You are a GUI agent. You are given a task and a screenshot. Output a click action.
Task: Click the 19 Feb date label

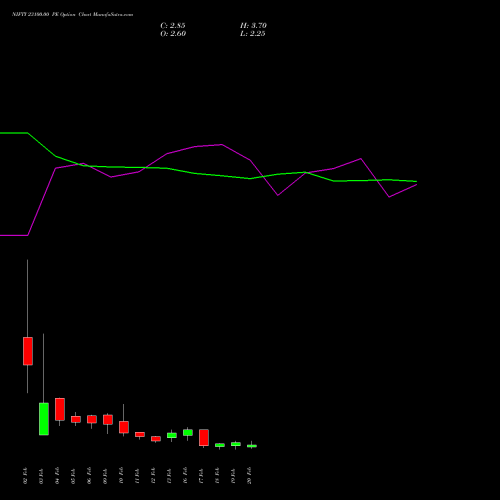tap(234, 476)
